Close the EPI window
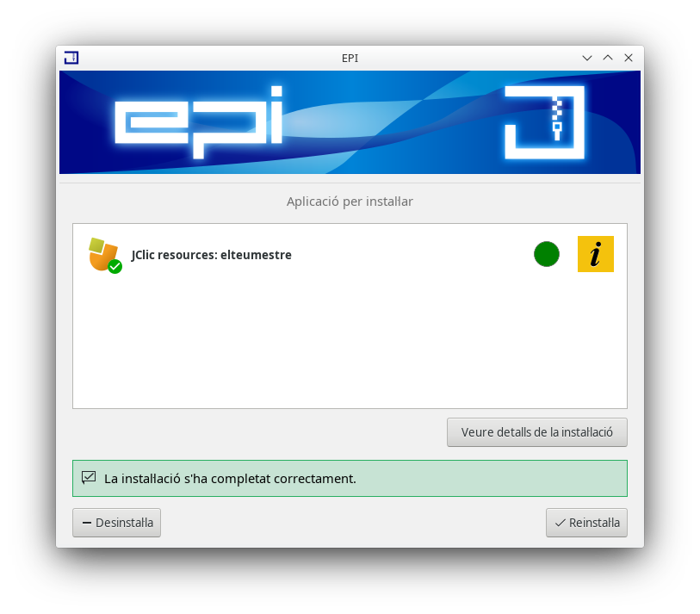The image size is (700, 614). coord(629,58)
